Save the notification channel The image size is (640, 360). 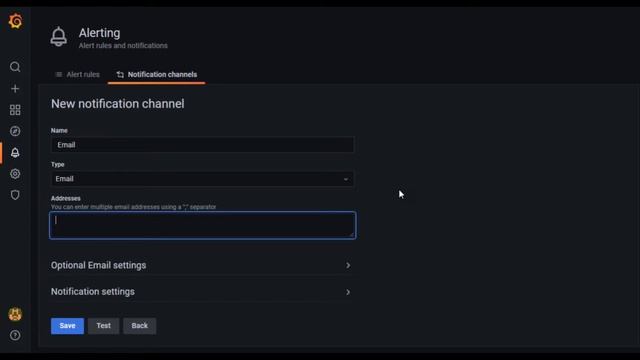point(67,326)
